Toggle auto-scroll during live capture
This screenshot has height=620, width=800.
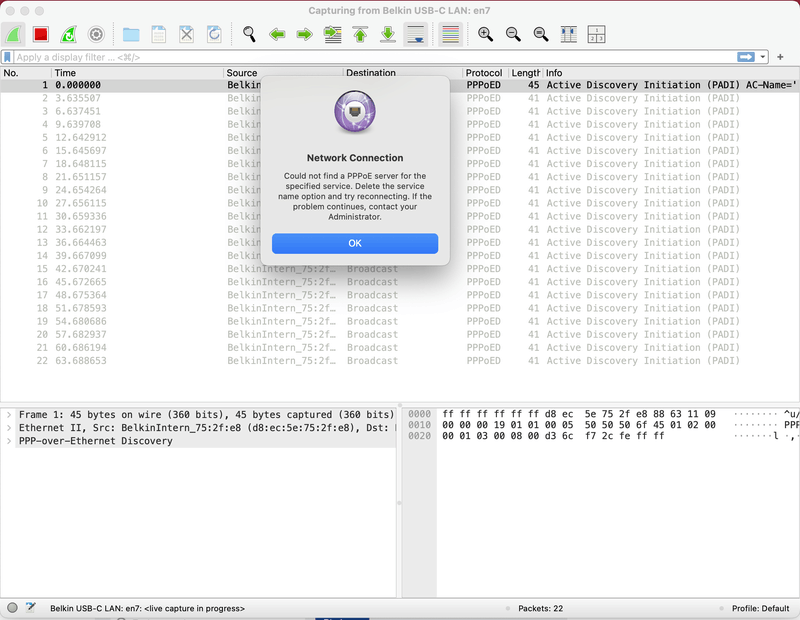coord(416,35)
